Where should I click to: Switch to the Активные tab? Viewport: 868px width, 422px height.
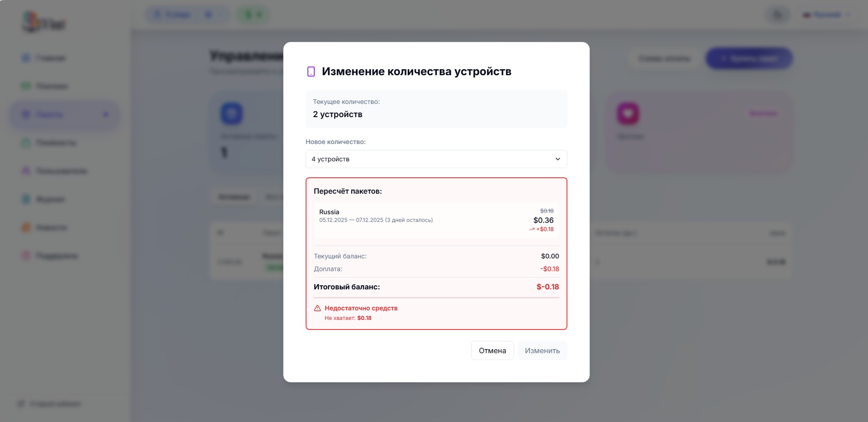pyautogui.click(x=234, y=197)
